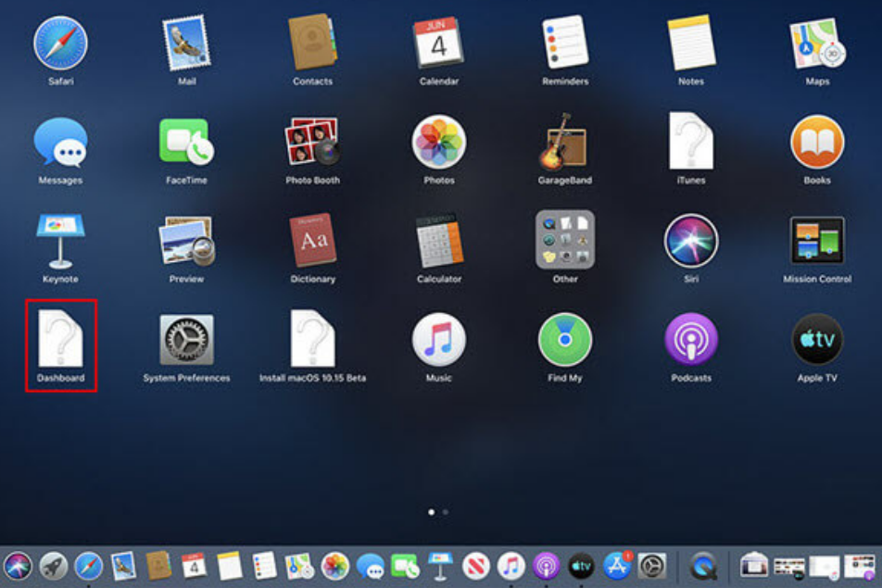Click the Launchpad rocket icon in the Dock
Image resolution: width=882 pixels, height=588 pixels.
click(53, 565)
